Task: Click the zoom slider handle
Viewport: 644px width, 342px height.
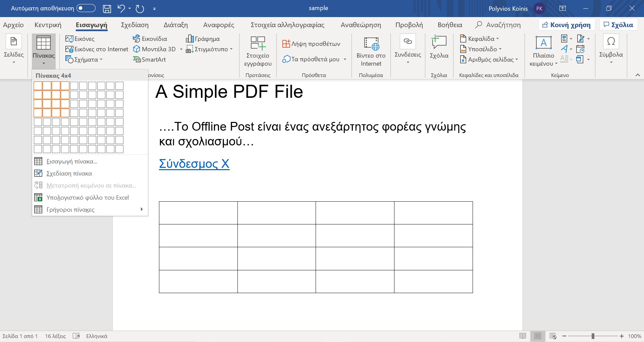Action: tap(593, 336)
